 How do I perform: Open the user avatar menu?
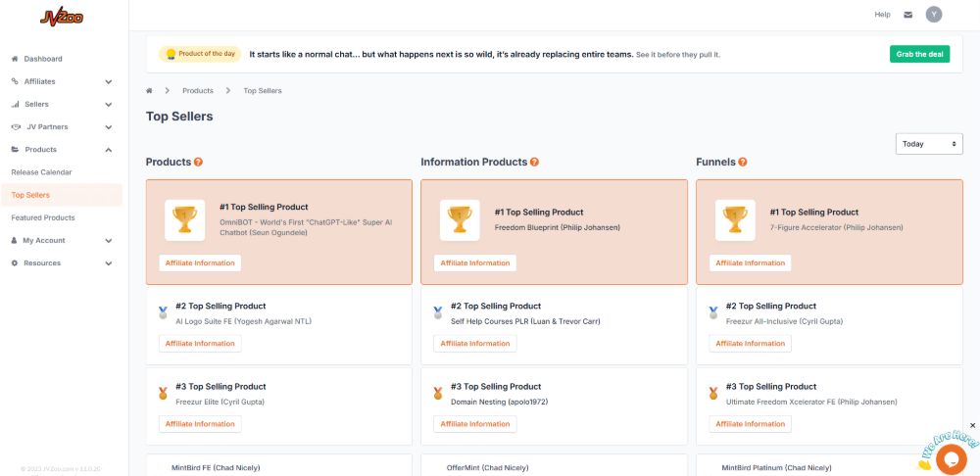point(934,15)
